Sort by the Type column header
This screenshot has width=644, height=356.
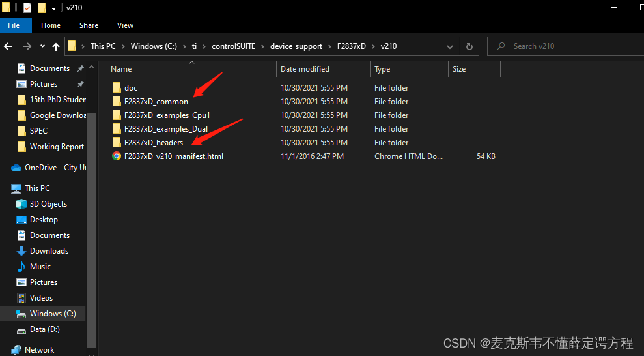click(x=382, y=69)
